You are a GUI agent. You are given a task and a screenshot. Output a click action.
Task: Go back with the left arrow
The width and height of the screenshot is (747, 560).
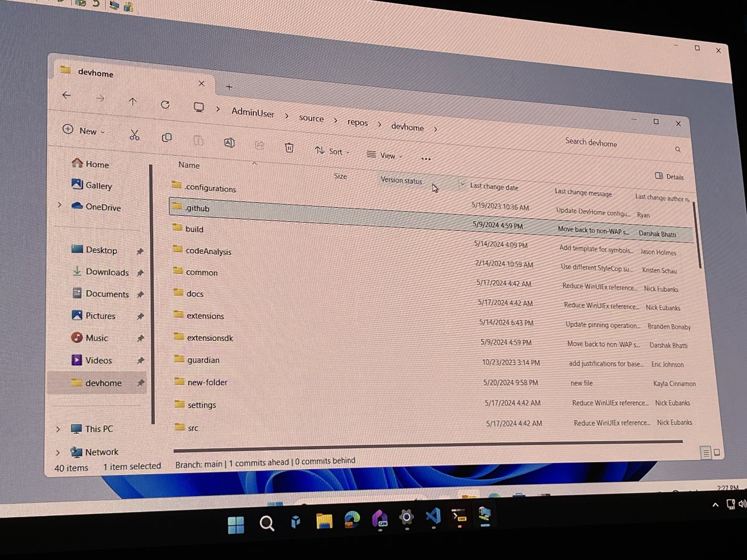coord(66,95)
